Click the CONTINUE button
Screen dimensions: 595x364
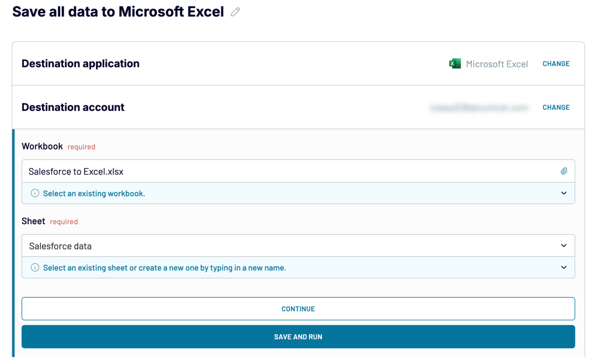coord(298,309)
